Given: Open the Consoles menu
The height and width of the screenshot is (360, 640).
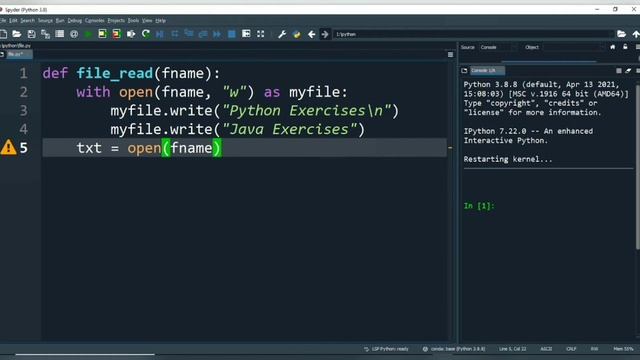Looking at the screenshot, I should pos(94,20).
